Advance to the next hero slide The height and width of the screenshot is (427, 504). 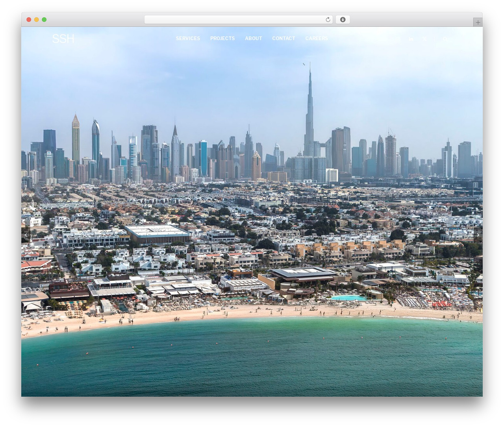(478, 235)
